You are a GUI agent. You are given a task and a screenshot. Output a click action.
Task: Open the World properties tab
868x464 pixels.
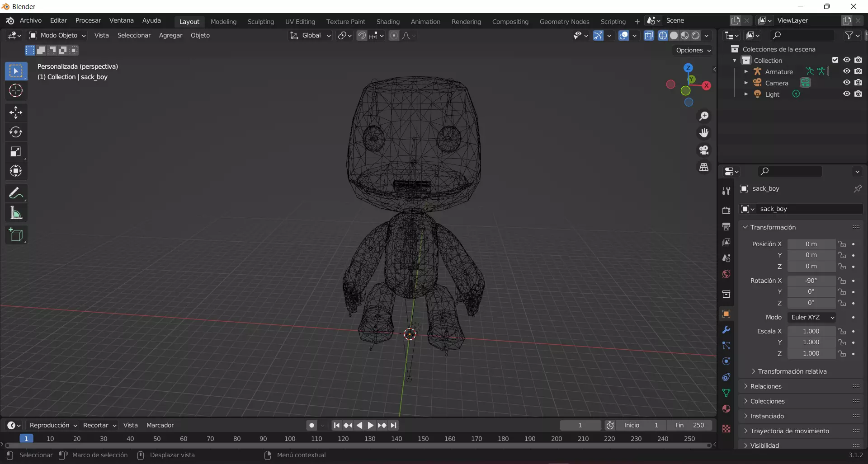click(726, 274)
